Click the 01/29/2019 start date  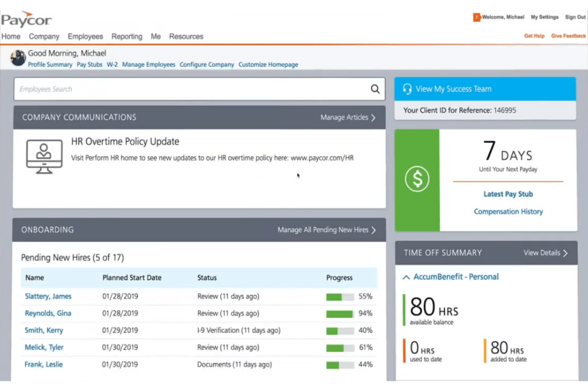click(120, 330)
